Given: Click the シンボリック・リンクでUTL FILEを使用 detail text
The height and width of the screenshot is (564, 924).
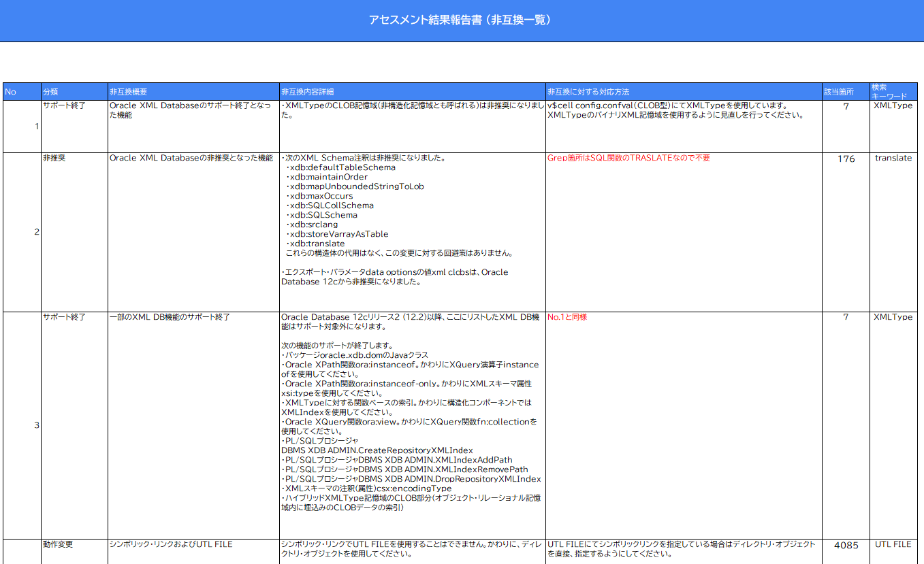Looking at the screenshot, I should coord(412,549).
